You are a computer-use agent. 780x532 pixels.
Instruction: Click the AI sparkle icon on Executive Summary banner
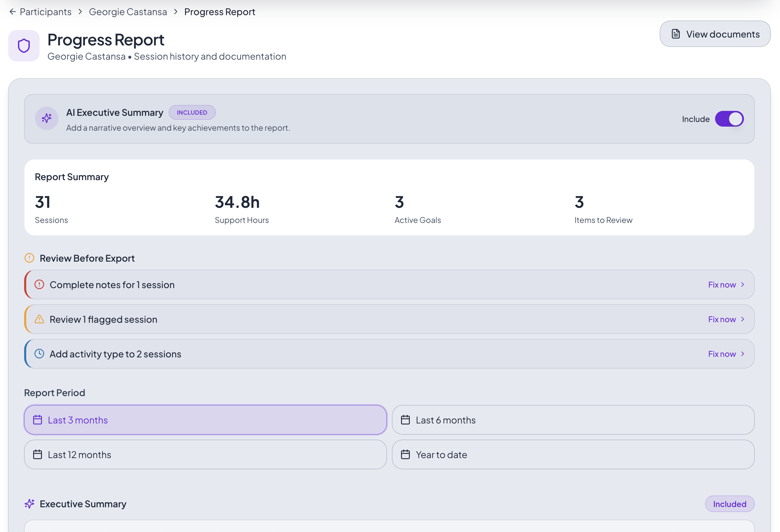click(x=46, y=118)
